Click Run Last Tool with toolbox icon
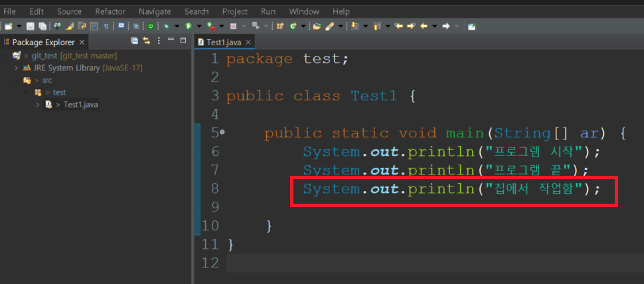644x284 pixels. tap(211, 27)
